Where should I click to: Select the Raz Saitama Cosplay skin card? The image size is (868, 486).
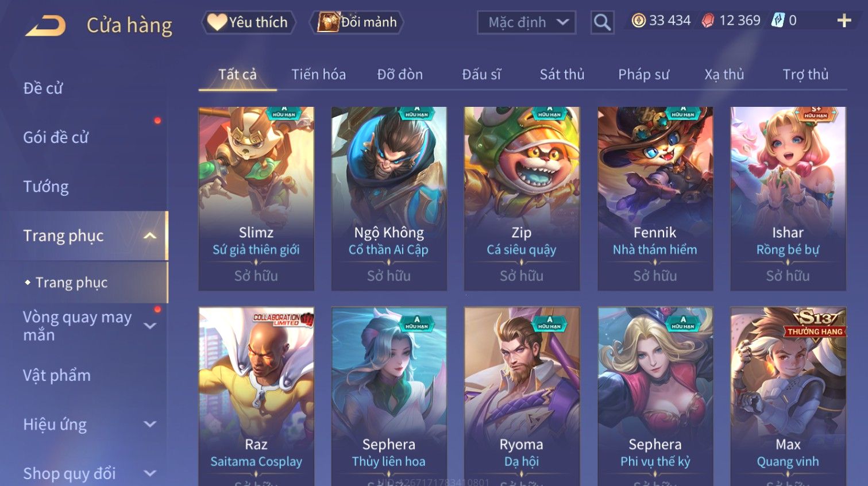point(256,396)
